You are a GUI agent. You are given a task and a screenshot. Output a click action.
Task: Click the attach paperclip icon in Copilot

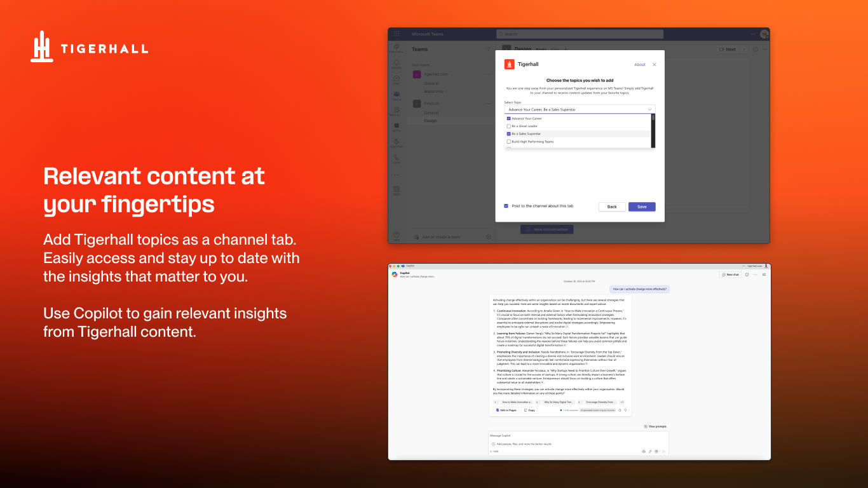pos(650,451)
